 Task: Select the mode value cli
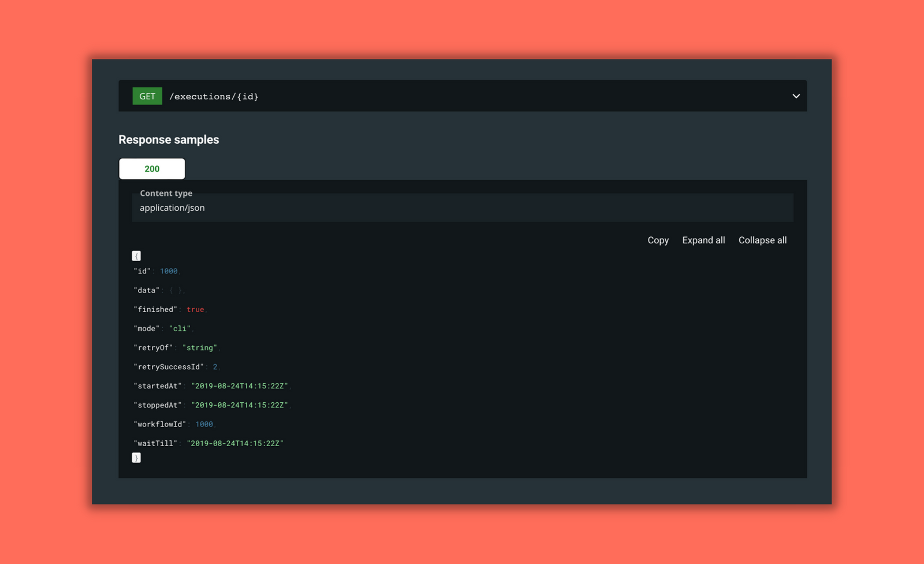[180, 328]
